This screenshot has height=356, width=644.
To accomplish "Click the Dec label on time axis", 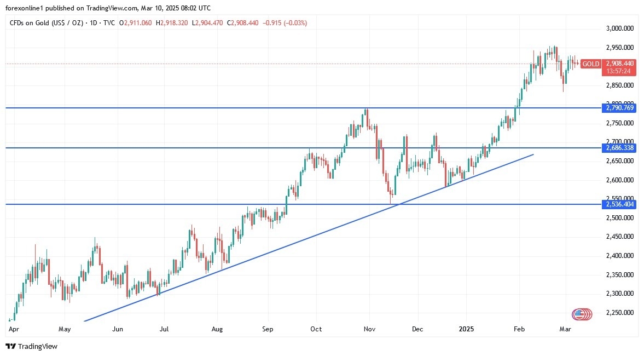I will pyautogui.click(x=417, y=329).
